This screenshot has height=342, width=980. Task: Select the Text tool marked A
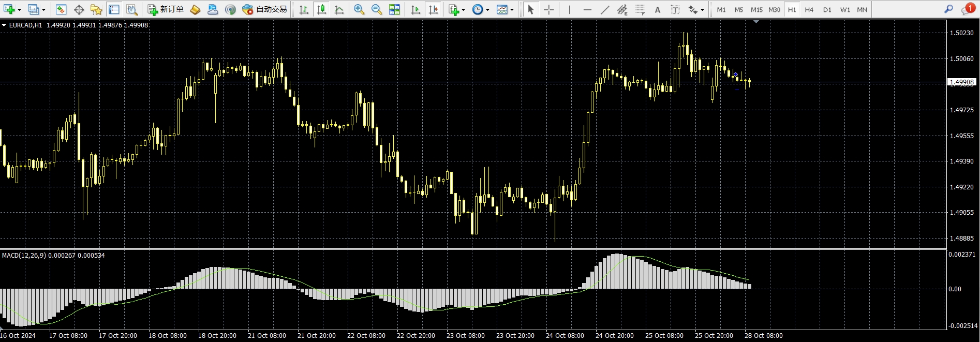pos(658,9)
